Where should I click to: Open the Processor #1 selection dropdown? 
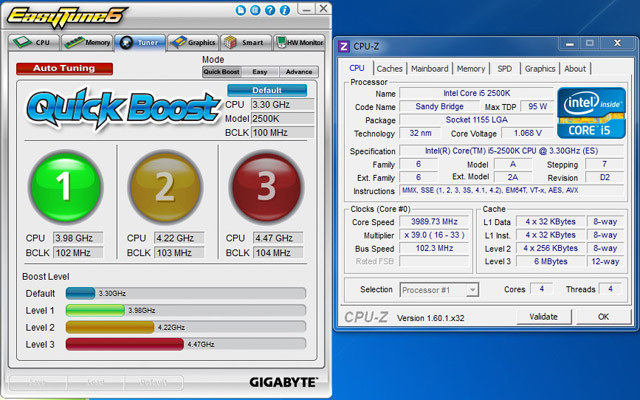(439, 290)
